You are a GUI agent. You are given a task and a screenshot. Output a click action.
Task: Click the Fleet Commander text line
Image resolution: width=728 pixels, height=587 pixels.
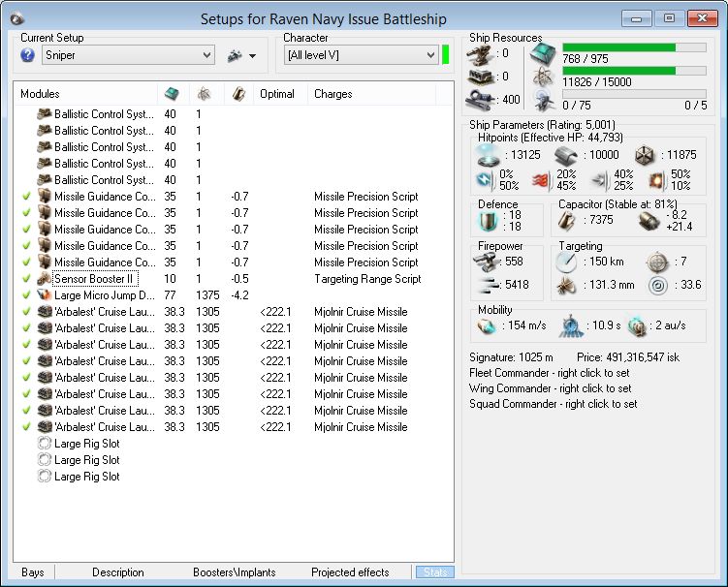(x=549, y=373)
